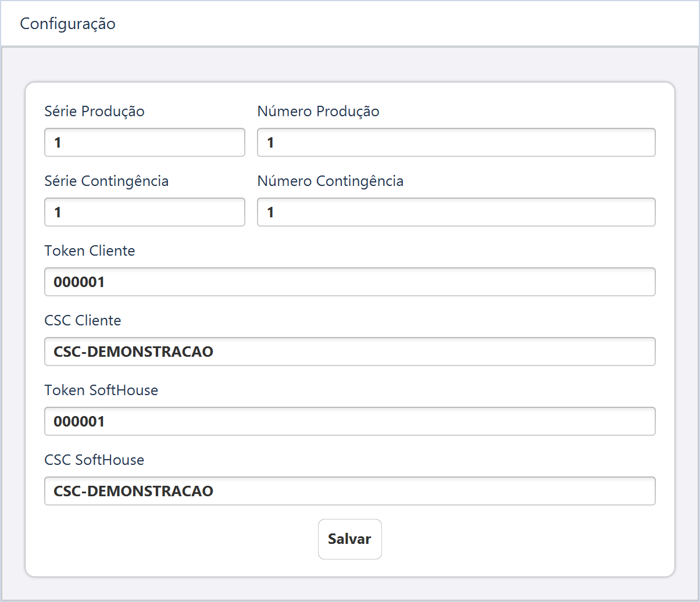Select the Série Contingência field
The width and height of the screenshot is (700, 602).
pyautogui.click(x=145, y=212)
